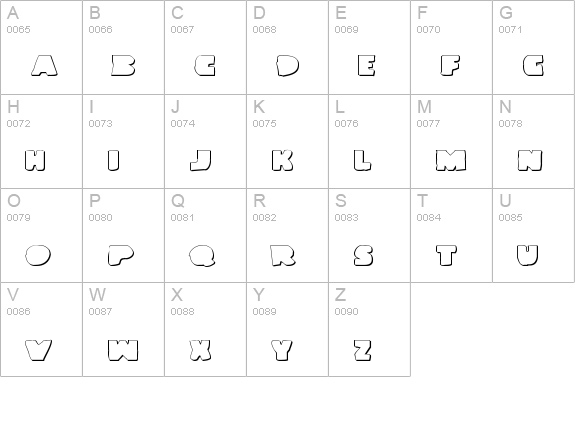This screenshot has height=421, width=575.
Task: Pick the R glyph cell 0082
Action: click(x=288, y=235)
